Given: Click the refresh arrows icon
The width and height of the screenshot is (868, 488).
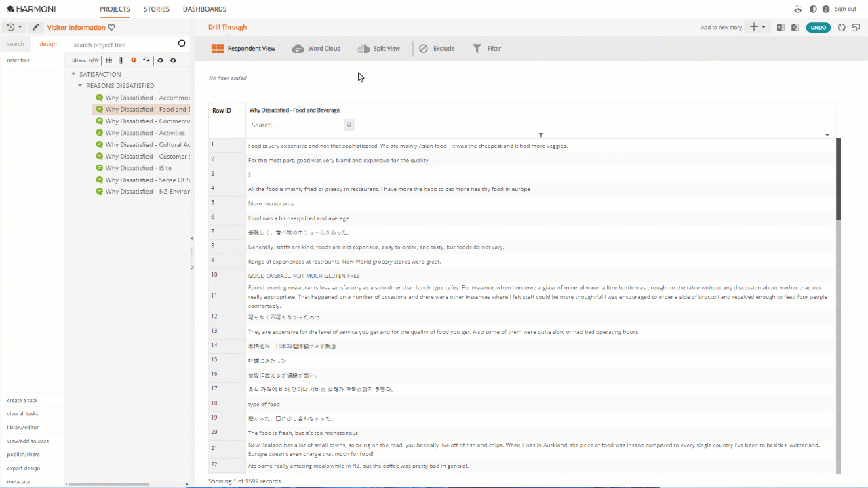Looking at the screenshot, I should [842, 28].
